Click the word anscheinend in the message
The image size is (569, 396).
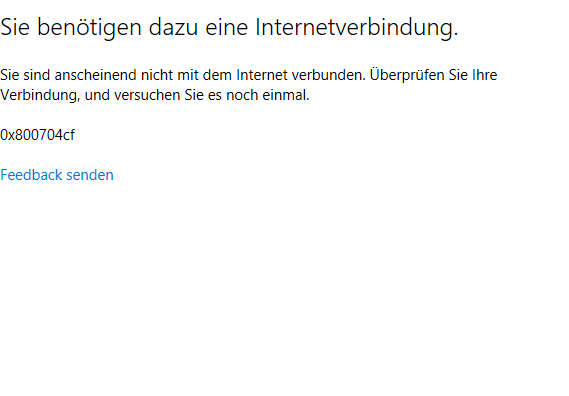coord(95,75)
